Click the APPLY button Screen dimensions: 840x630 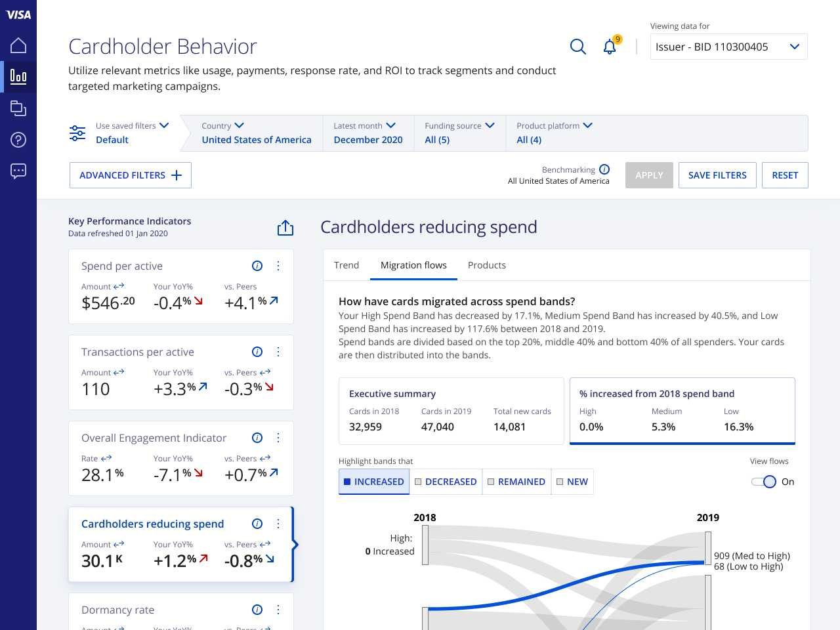(x=649, y=175)
